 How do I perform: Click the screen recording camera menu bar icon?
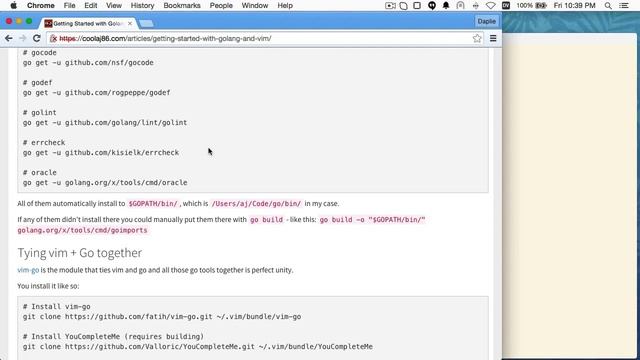[x=390, y=5]
